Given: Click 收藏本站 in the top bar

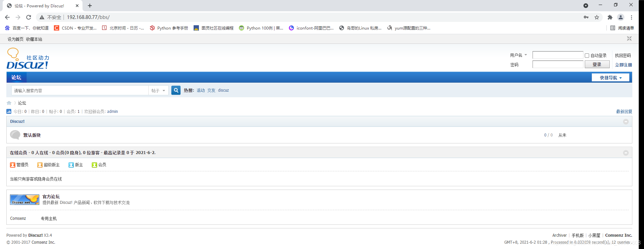Looking at the screenshot, I should coord(34,39).
